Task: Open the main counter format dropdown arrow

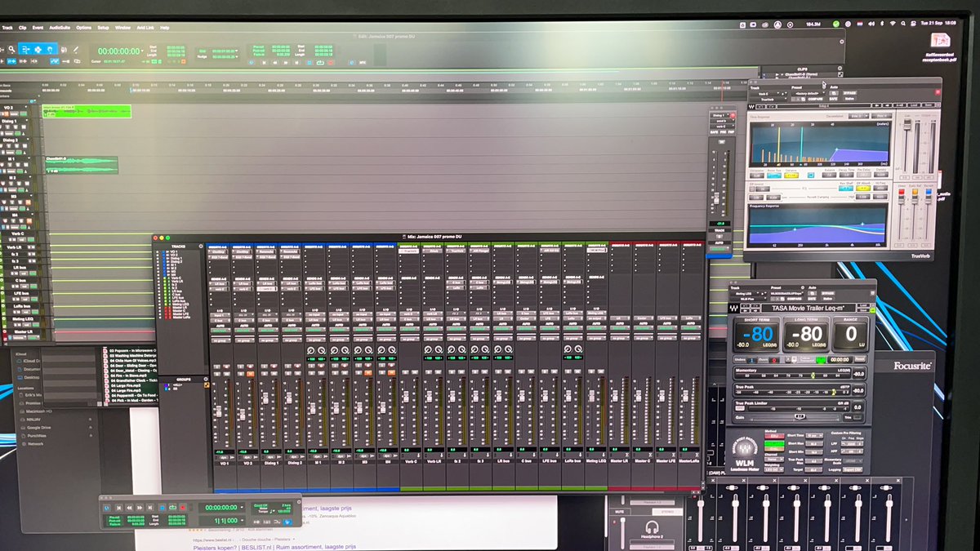Action: [142, 51]
